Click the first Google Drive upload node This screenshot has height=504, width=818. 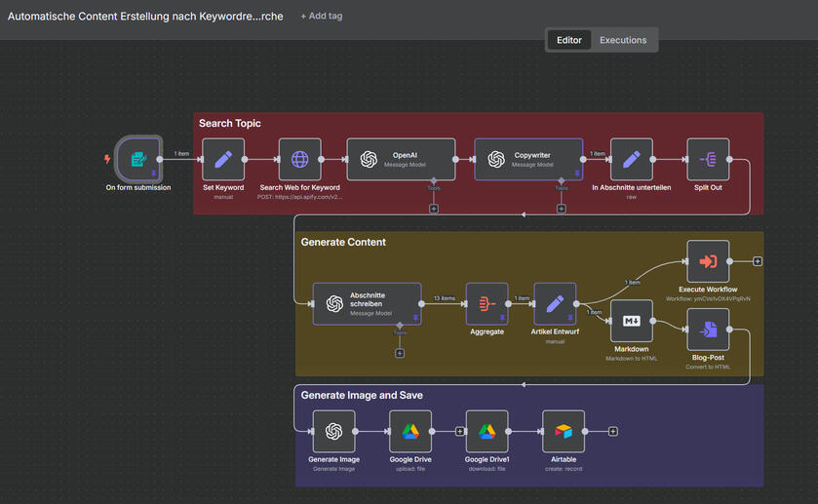coord(410,431)
